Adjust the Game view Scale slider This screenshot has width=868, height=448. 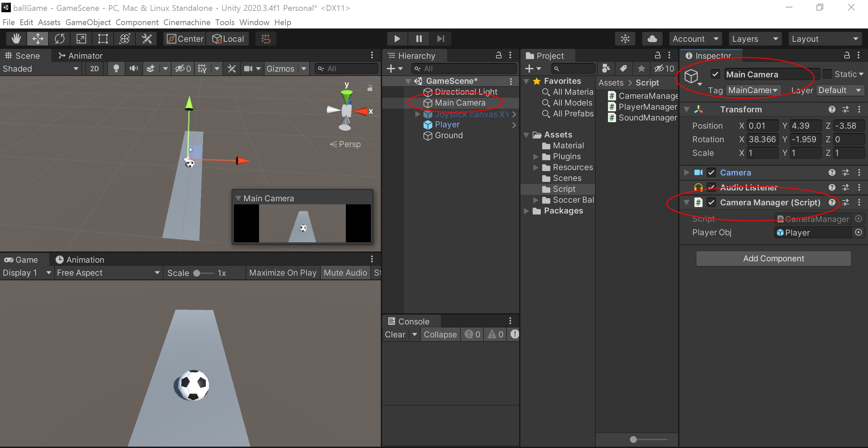pos(197,273)
